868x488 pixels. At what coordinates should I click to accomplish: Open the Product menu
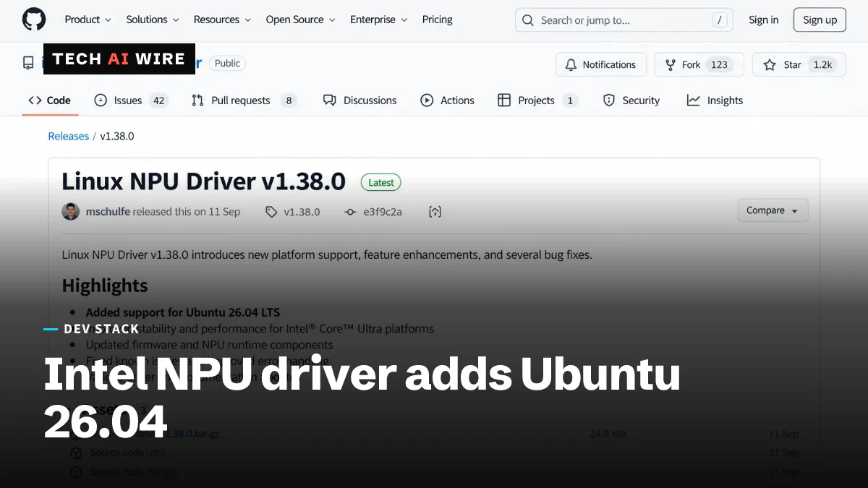(x=88, y=20)
